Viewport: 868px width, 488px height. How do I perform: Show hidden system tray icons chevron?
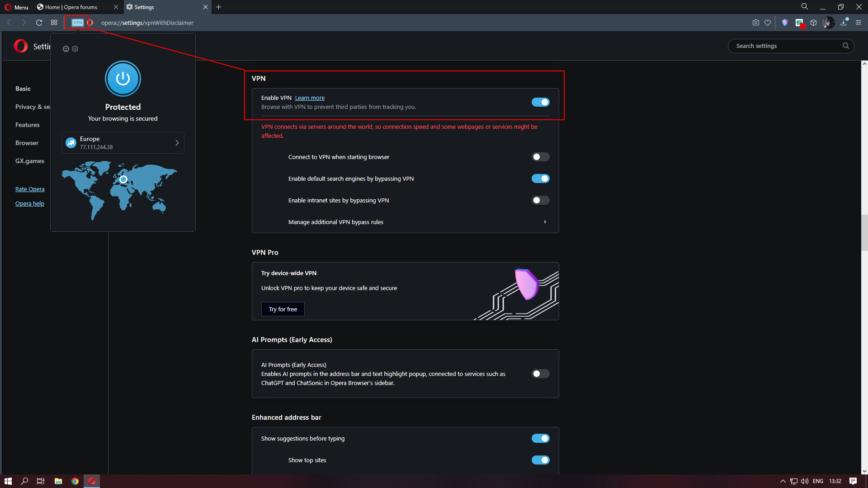pos(783,481)
